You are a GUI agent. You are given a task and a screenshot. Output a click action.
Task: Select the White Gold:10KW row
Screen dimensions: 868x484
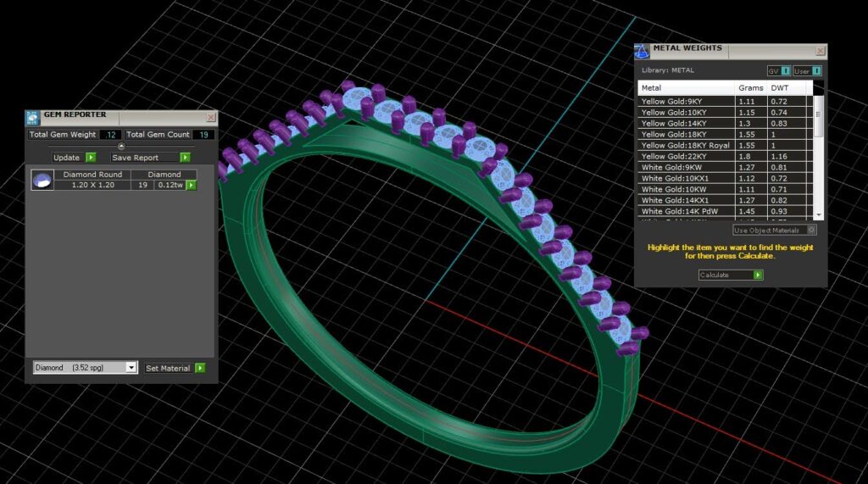pyautogui.click(x=726, y=189)
